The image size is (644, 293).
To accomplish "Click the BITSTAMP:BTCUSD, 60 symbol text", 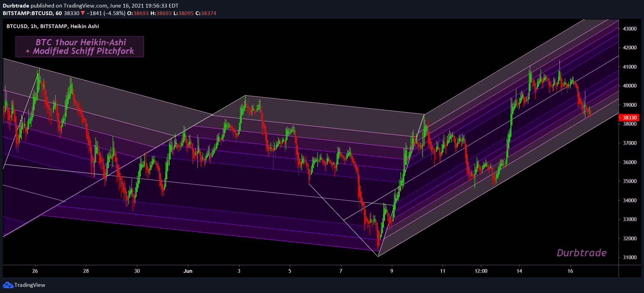I will coord(32,13).
